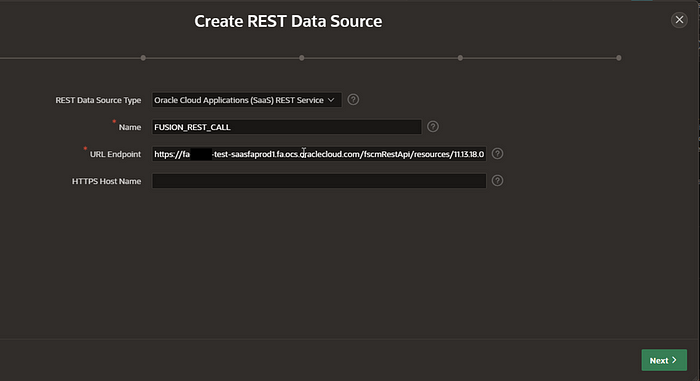
Task: Jump to the first wizard progress dot
Action: [143, 58]
